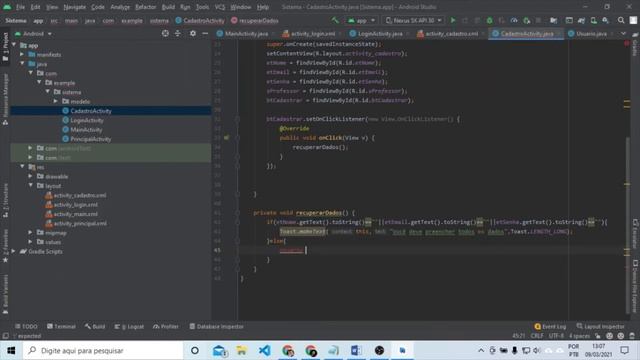Screen dimensions: 640x360
Task: Click the CRLF line separator indicator
Action: tap(537, 336)
